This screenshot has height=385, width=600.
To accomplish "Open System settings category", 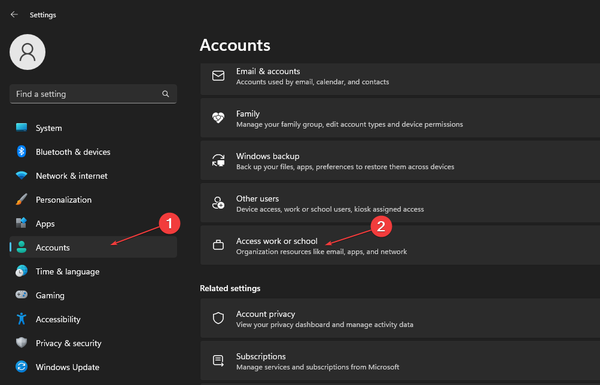I will [93, 128].
